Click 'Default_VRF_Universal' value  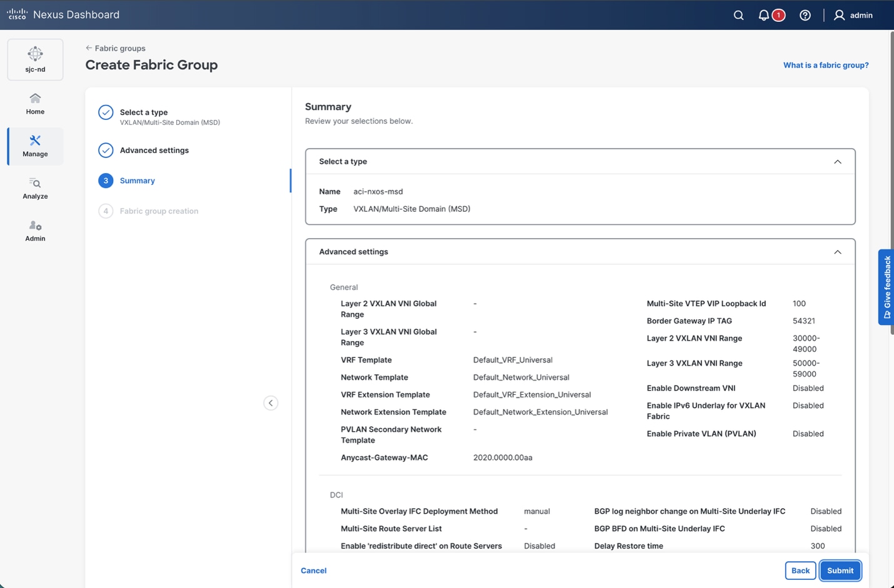[513, 360]
